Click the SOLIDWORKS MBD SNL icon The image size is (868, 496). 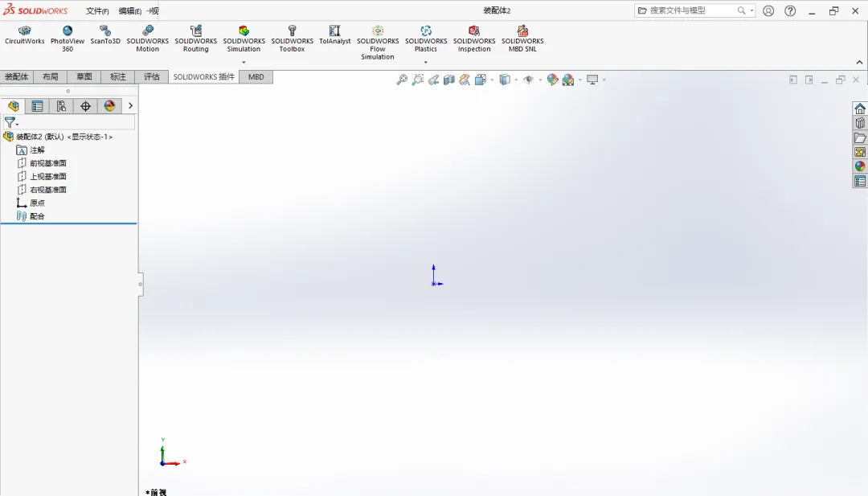[522, 31]
